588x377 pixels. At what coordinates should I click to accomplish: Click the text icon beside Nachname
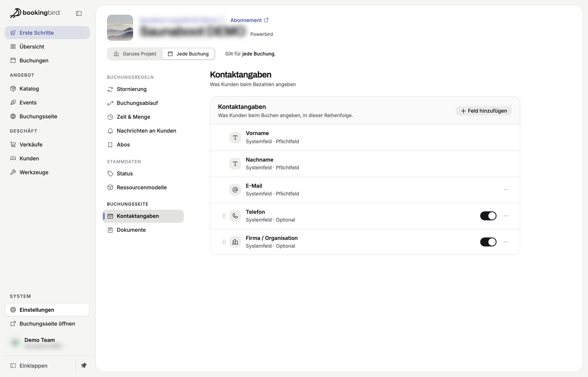[235, 164]
